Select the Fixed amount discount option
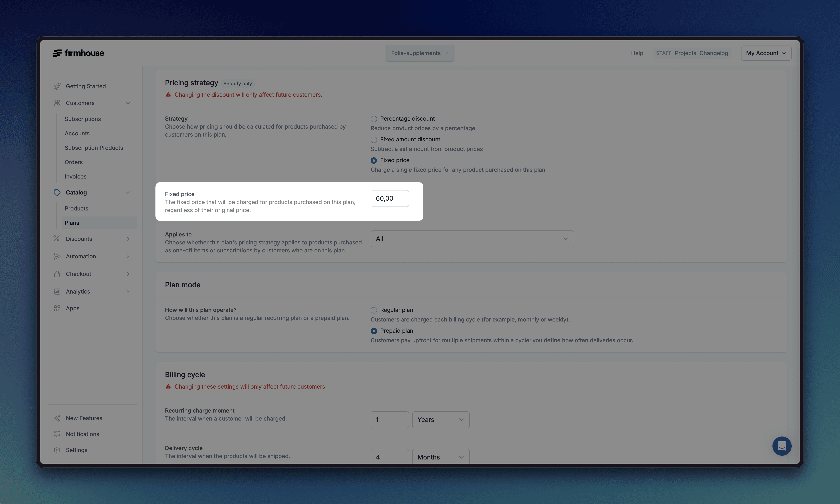Viewport: 840px width, 504px height. 374,140
